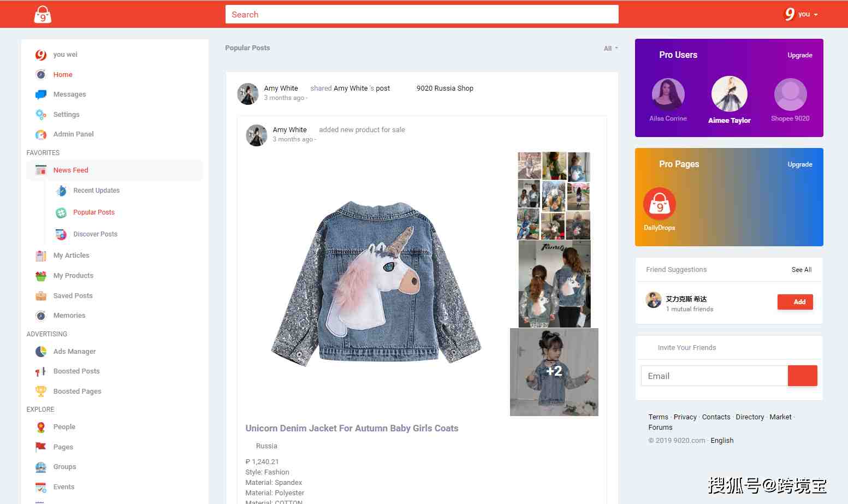Click the Directory footer link
The image size is (848, 504).
750,417
